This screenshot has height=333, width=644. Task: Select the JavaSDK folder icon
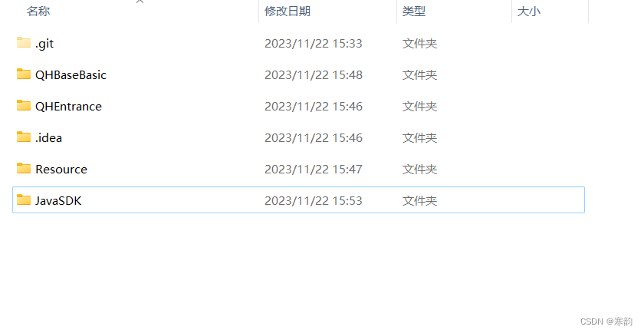pos(24,199)
